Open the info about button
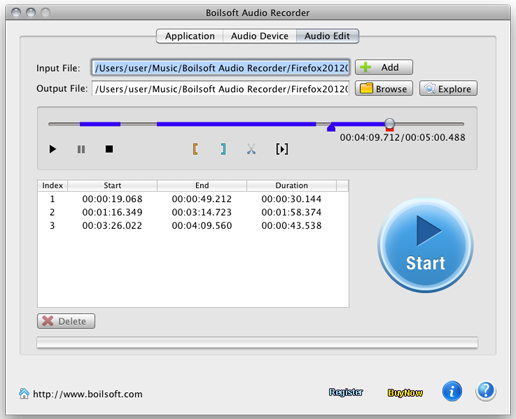The width and height of the screenshot is (516, 419). 452,391
